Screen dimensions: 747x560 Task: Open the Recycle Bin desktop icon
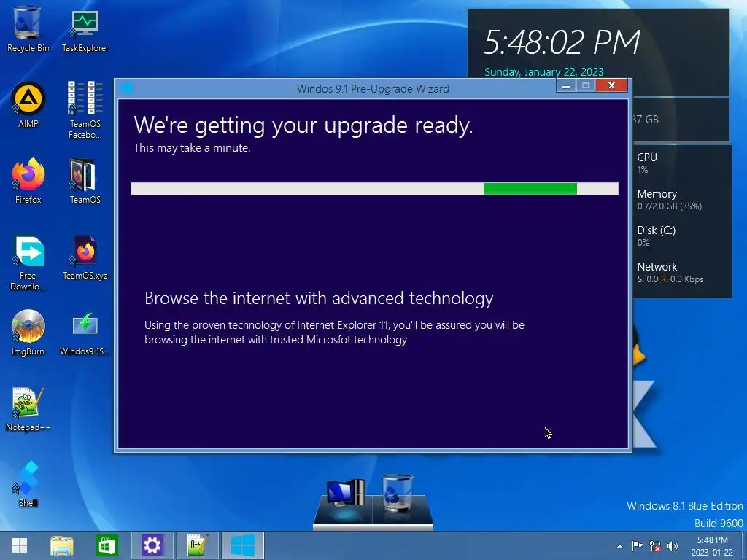[28, 29]
